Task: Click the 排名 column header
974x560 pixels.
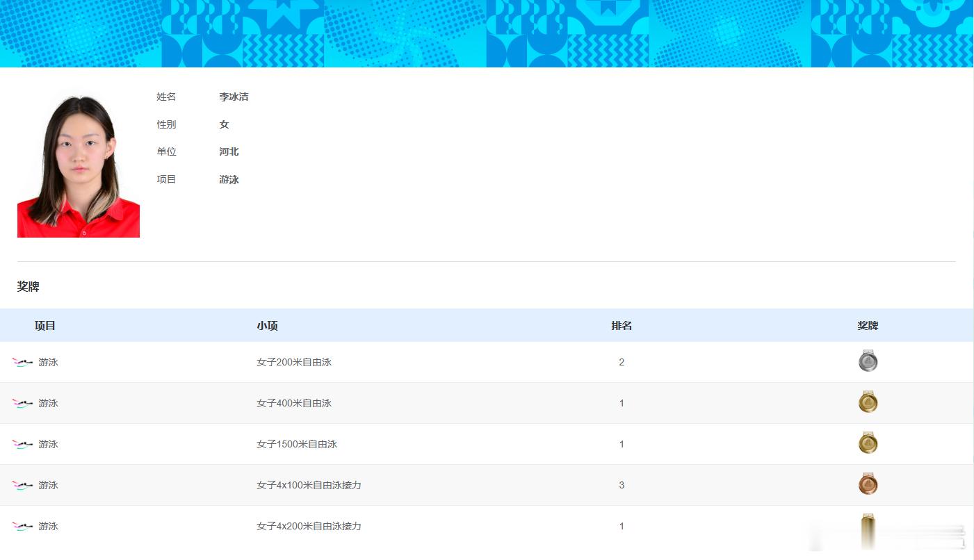Action: [622, 325]
